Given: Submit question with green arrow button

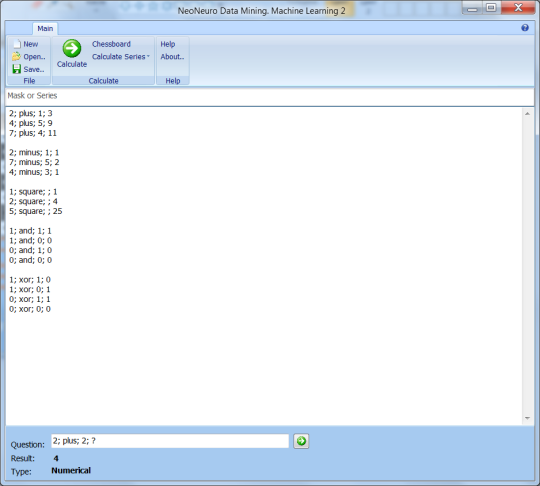Looking at the screenshot, I should pyautogui.click(x=301, y=441).
